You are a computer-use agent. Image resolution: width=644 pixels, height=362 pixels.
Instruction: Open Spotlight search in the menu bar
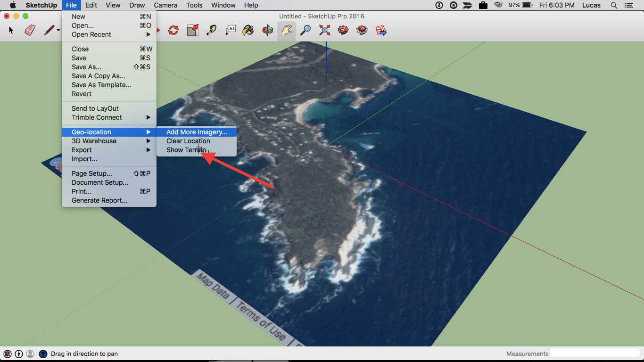click(614, 5)
